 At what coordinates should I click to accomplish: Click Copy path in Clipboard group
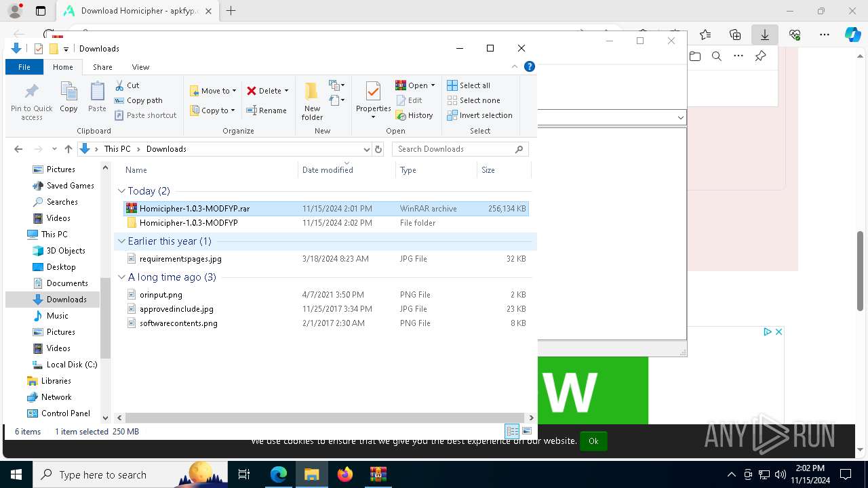pos(138,100)
